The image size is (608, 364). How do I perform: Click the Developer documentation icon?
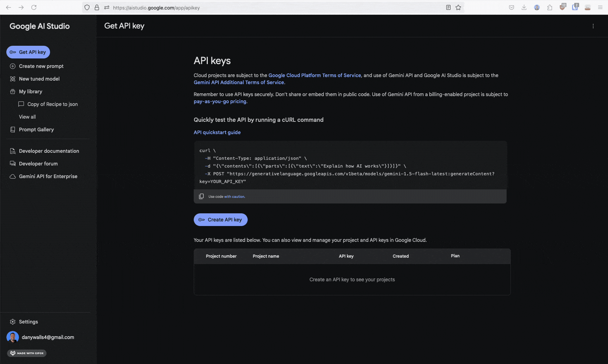(13, 151)
